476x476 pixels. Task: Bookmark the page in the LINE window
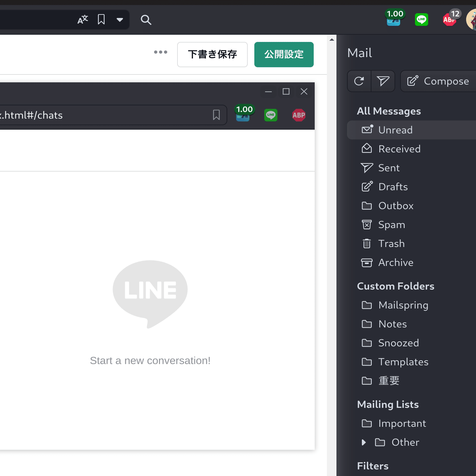coord(216,115)
